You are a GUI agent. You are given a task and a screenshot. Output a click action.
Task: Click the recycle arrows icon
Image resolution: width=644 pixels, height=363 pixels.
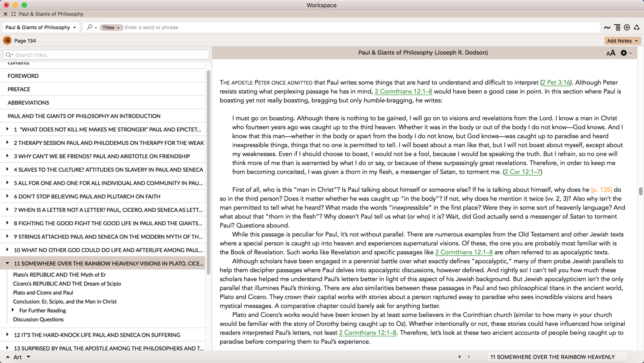pyautogui.click(x=636, y=28)
